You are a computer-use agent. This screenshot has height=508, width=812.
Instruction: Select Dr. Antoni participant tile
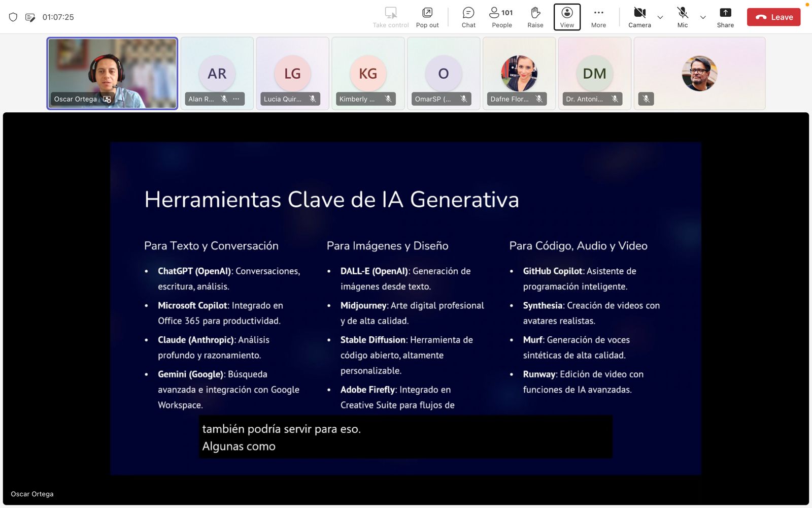pyautogui.click(x=594, y=73)
